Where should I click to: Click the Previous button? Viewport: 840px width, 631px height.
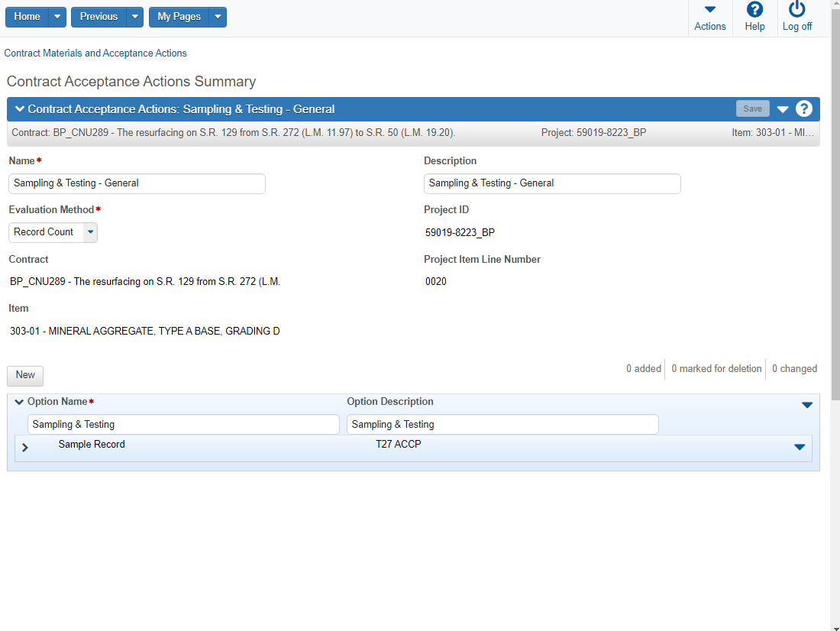coord(99,17)
